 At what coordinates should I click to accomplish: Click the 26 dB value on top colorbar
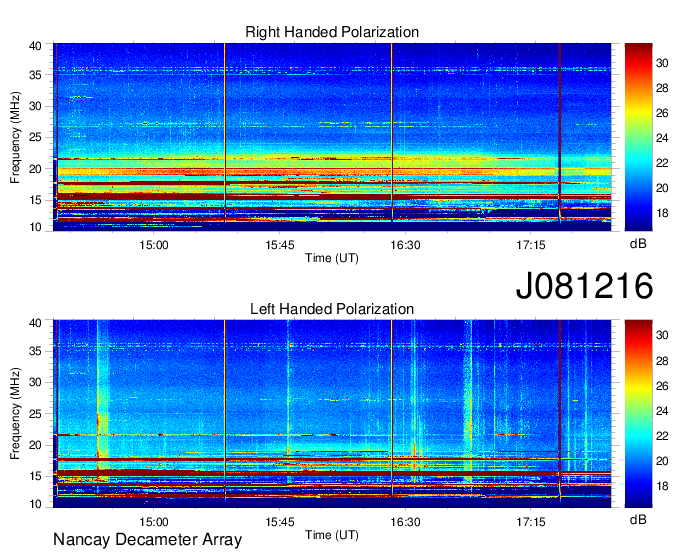(662, 113)
